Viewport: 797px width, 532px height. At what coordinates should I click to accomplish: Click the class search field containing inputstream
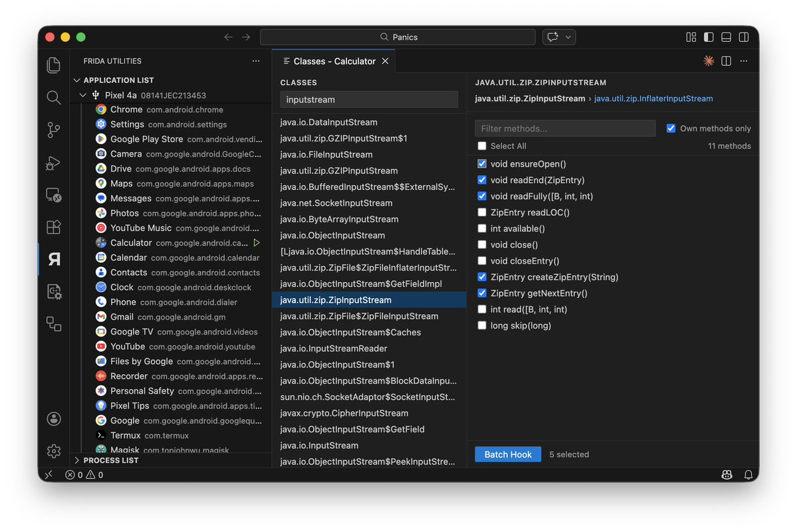coord(369,100)
